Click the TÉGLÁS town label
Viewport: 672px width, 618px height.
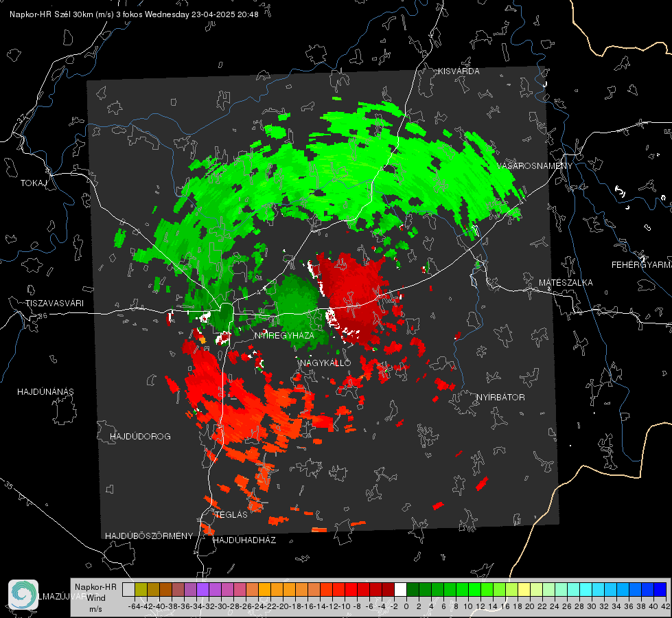point(231,514)
